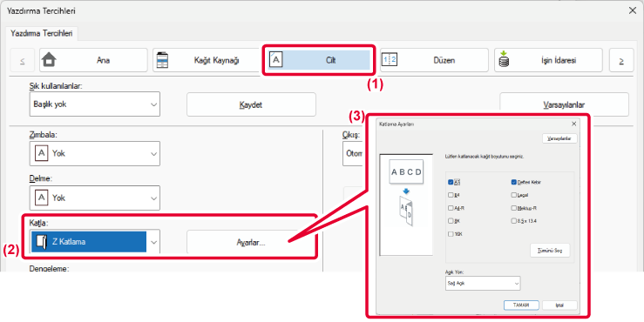Close the Katlama Ayarları dialog

[x=573, y=124]
